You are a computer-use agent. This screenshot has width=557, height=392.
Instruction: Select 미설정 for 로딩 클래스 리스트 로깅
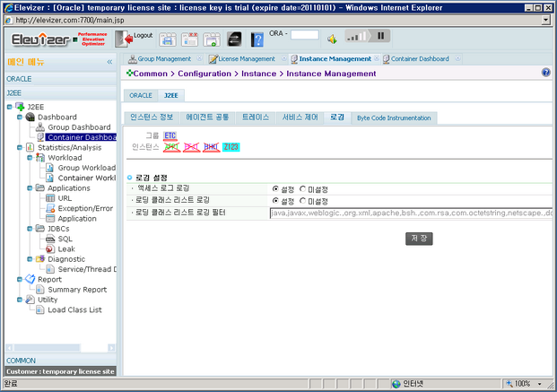click(x=302, y=201)
